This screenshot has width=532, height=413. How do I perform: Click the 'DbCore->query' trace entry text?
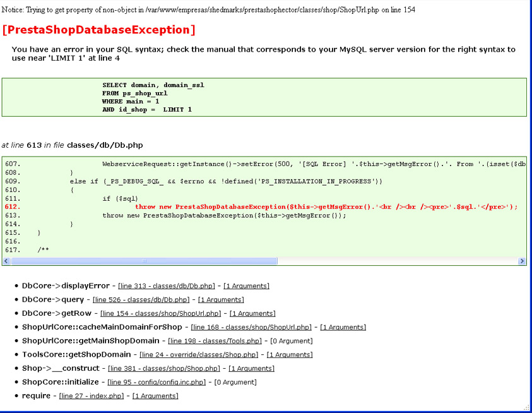(53, 299)
